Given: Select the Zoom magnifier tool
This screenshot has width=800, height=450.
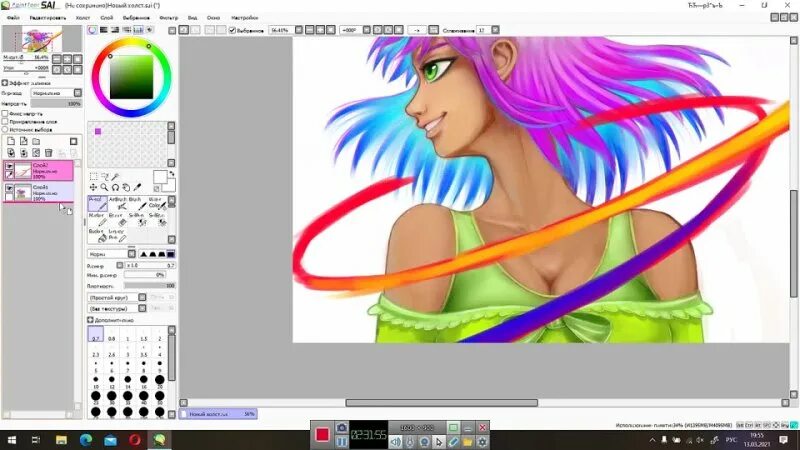Looking at the screenshot, I should [x=105, y=188].
